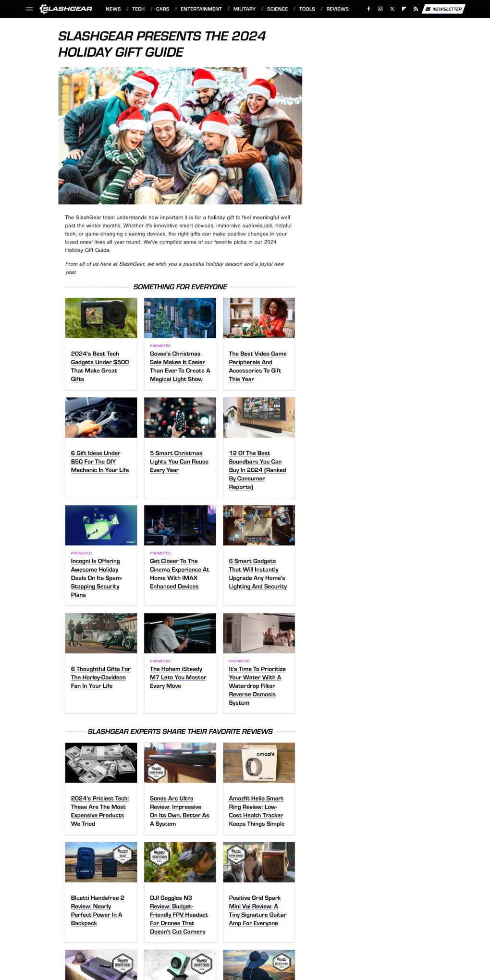490x980 pixels.
Task: Click the Sonos soundbar thumbnail
Action: pos(180,763)
